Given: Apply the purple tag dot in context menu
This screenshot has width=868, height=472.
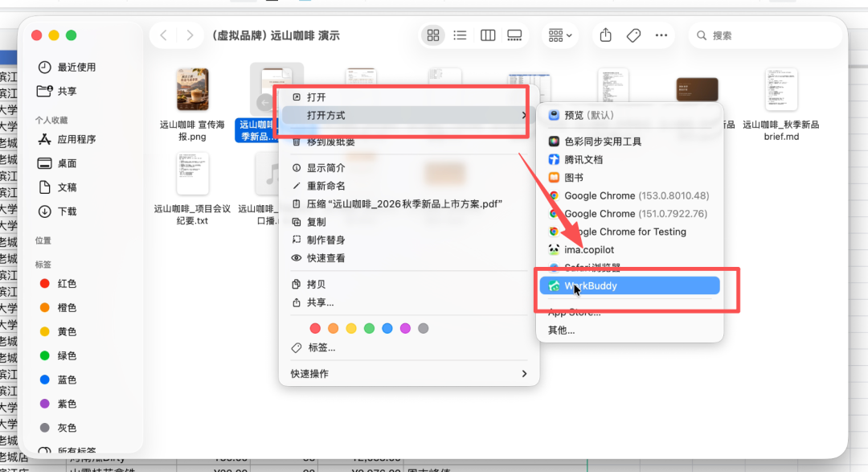Looking at the screenshot, I should [x=405, y=329].
